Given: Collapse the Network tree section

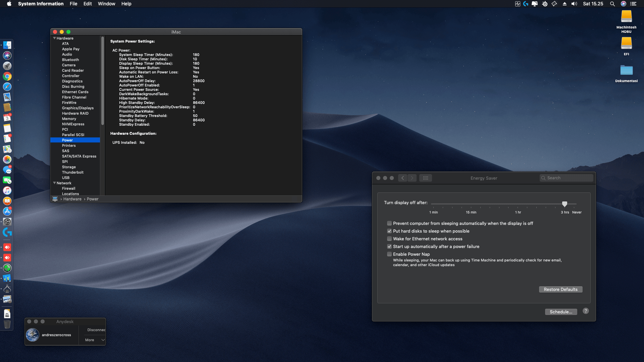Looking at the screenshot, I should pyautogui.click(x=54, y=183).
